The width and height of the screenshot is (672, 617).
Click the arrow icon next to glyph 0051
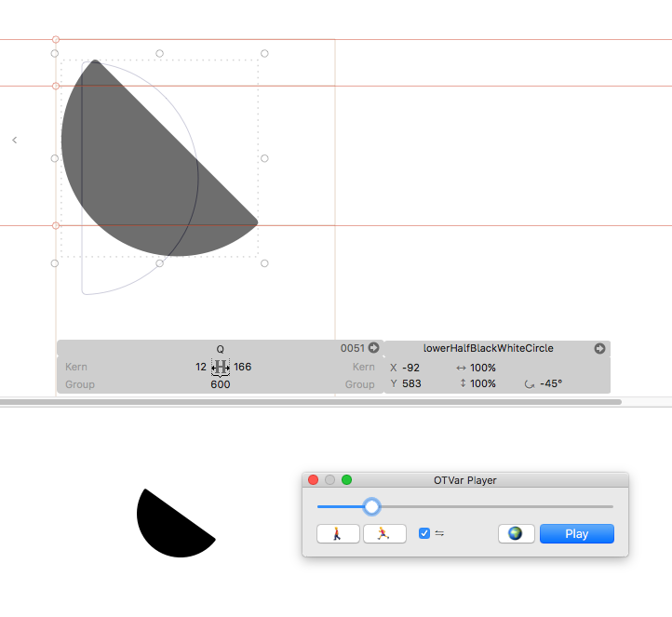click(x=373, y=348)
